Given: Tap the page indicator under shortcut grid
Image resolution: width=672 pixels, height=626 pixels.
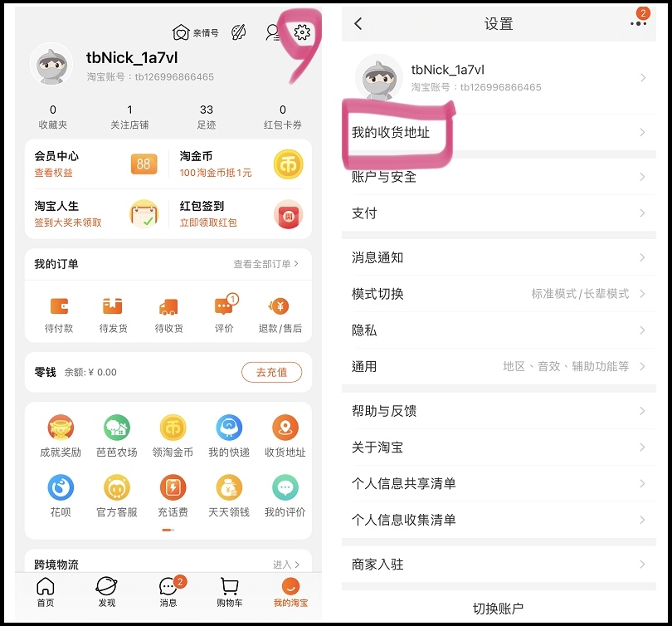Looking at the screenshot, I should pos(168,530).
